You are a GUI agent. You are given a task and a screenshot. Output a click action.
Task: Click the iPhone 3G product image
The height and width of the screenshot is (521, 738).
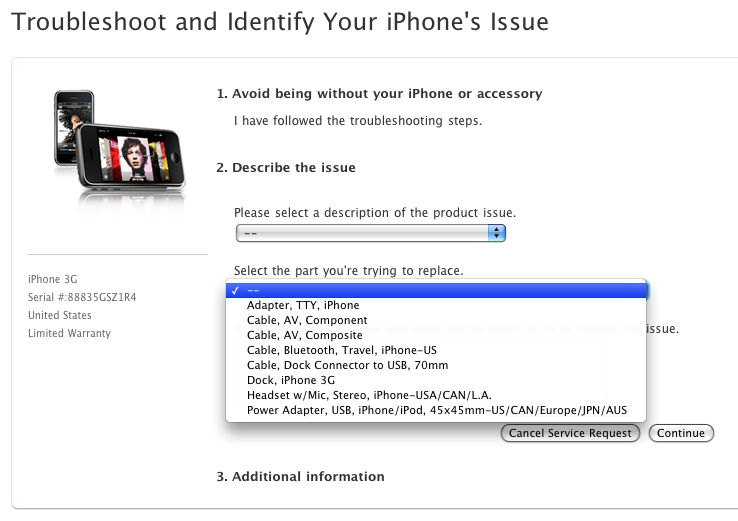pos(119,141)
